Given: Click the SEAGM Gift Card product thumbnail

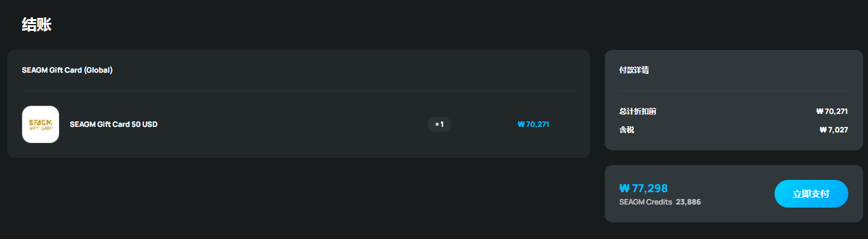Looking at the screenshot, I should (x=41, y=124).
